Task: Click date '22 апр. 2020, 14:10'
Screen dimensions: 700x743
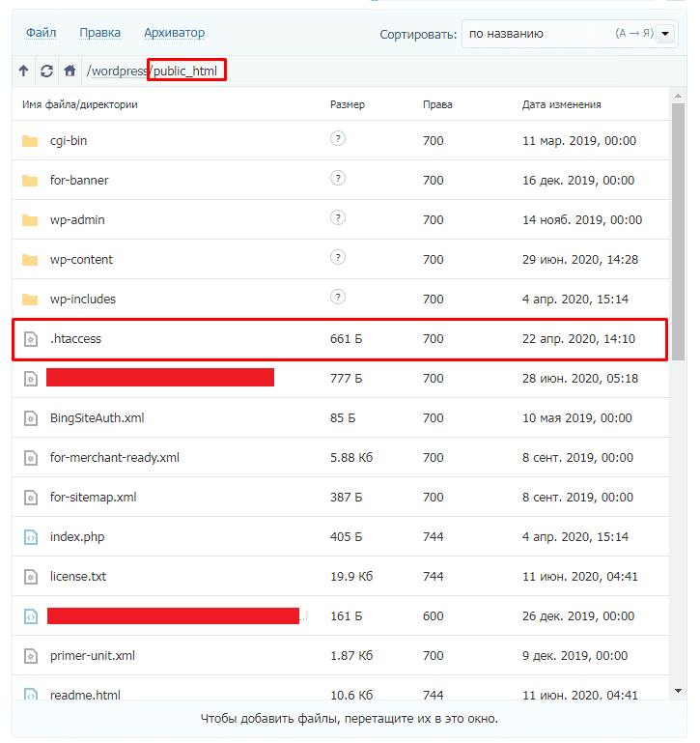Action: pyautogui.click(x=578, y=339)
